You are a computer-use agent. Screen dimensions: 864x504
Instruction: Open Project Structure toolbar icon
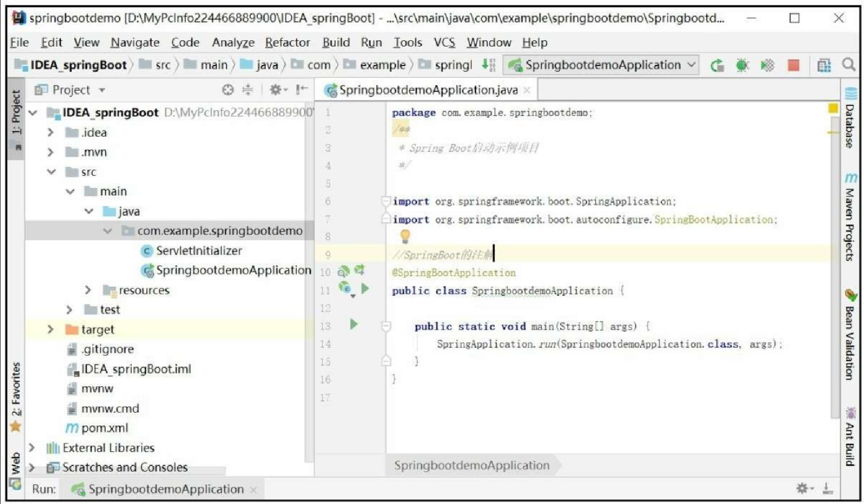[824, 65]
